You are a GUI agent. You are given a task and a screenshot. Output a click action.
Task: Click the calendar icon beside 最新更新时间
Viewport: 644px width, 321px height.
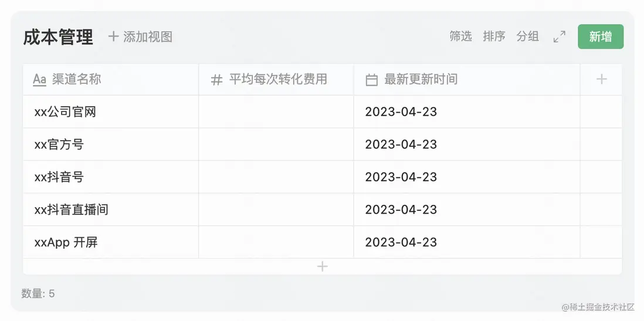[371, 80]
